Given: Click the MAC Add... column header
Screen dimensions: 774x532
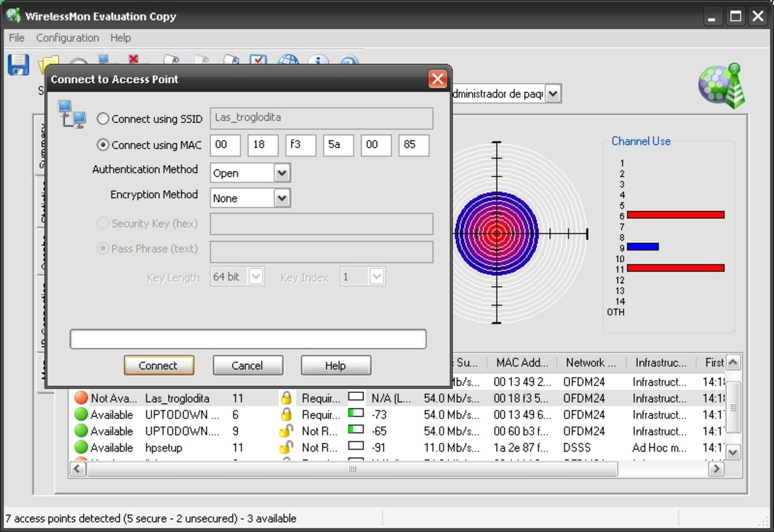Looking at the screenshot, I should pyautogui.click(x=522, y=362).
